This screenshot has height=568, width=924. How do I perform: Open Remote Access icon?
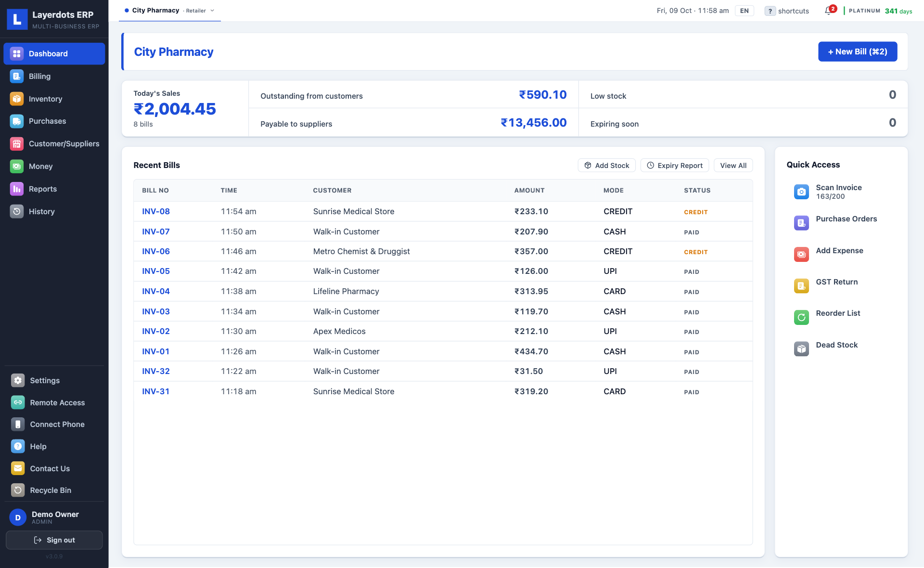tap(18, 402)
